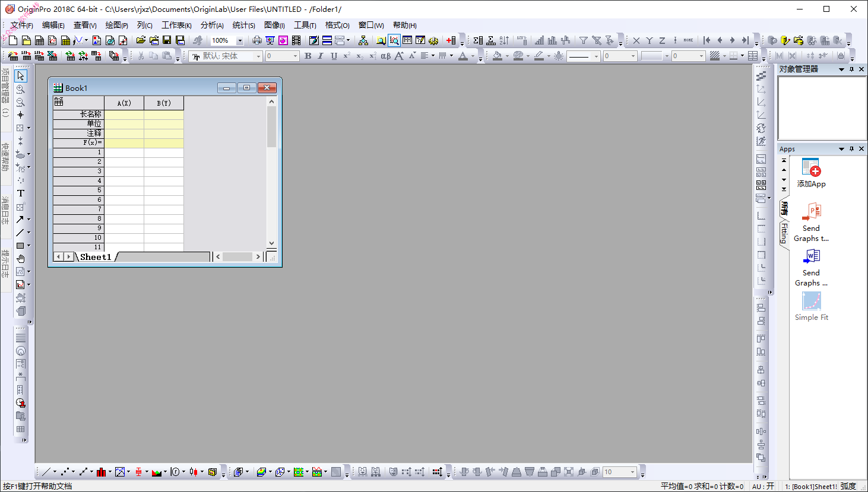Select the Arrow drawing tool

coord(20,220)
